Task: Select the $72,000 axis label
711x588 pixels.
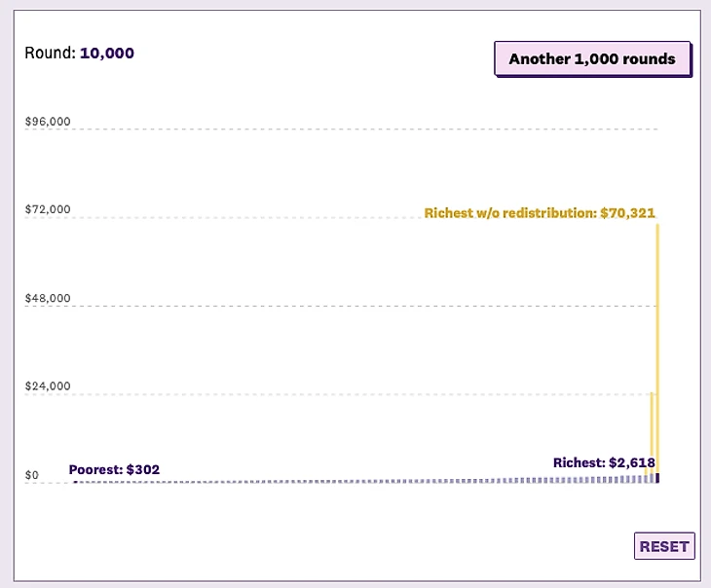Action: point(47,209)
